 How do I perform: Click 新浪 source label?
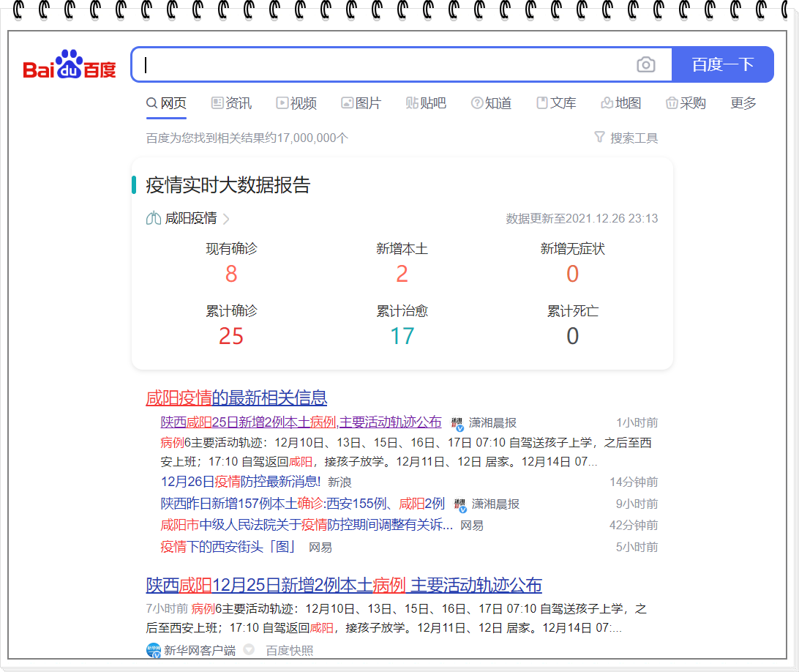pyautogui.click(x=340, y=482)
